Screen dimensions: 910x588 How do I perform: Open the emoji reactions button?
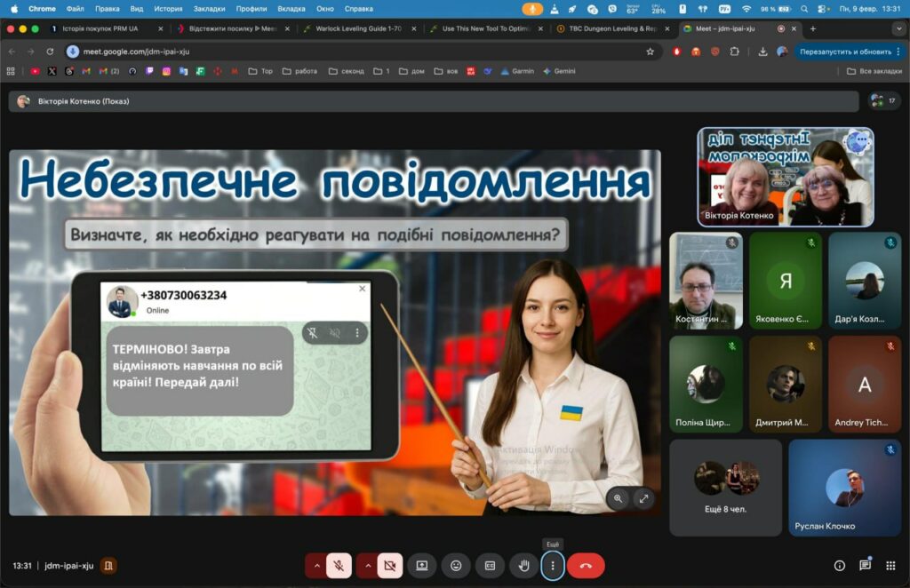[456, 566]
